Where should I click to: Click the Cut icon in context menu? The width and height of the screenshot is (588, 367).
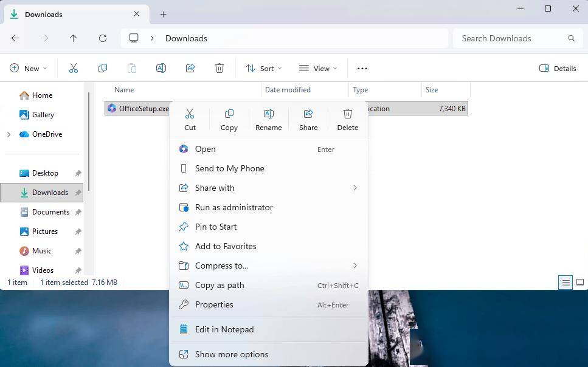click(x=190, y=114)
